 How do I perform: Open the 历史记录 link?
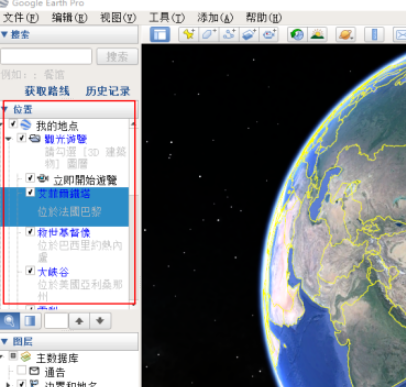click(108, 91)
